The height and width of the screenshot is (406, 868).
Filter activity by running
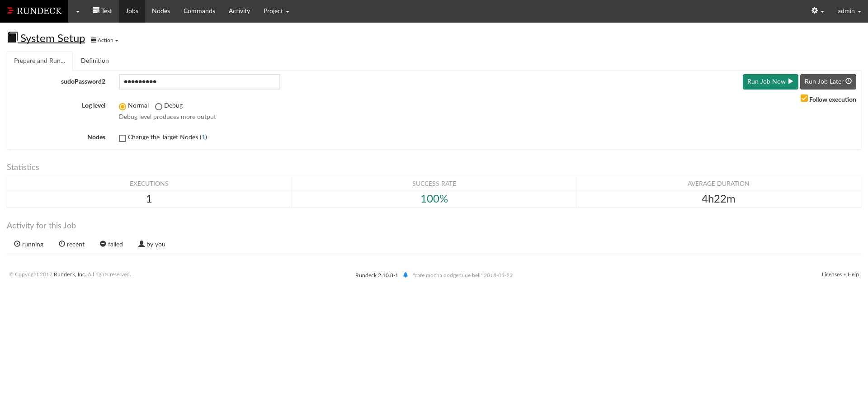(29, 244)
